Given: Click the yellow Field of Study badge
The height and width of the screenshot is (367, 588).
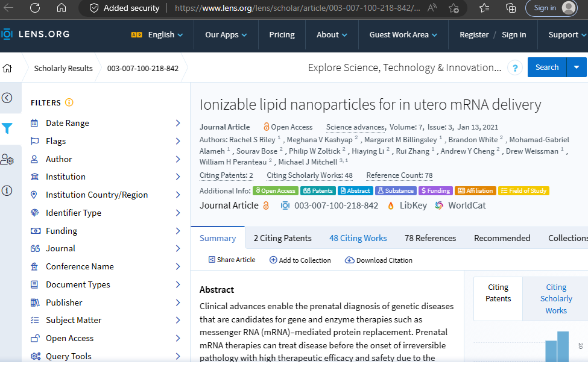Looking at the screenshot, I should 523,191.
